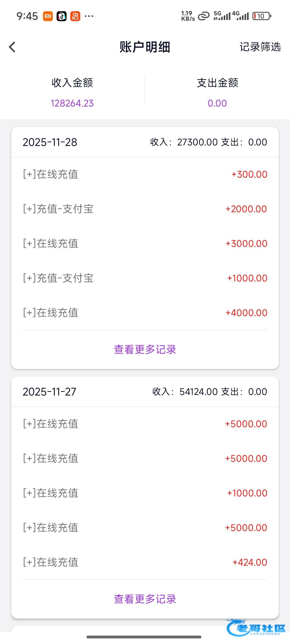
Task: Tap the link/hotspot status icon
Action: pyautogui.click(x=203, y=16)
